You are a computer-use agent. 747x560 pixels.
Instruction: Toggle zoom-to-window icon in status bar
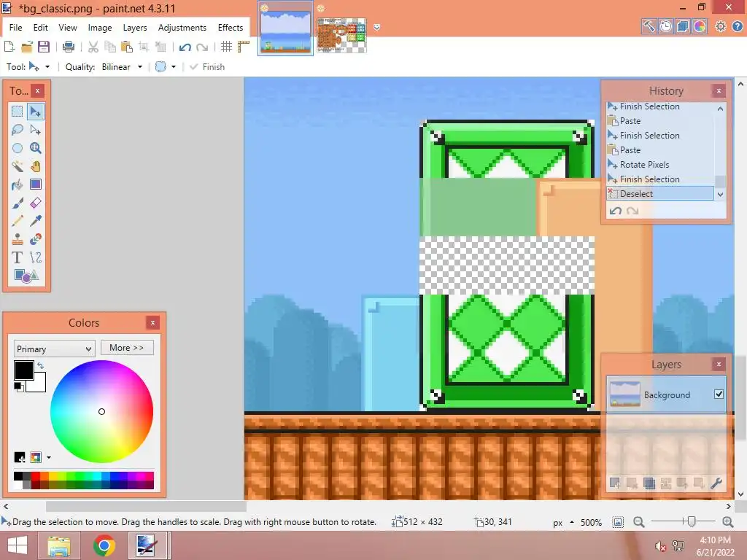pyautogui.click(x=618, y=522)
